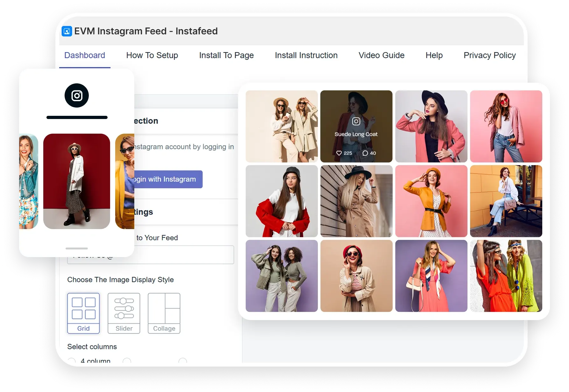Open the How To Setup tab
The height and width of the screenshot is (392, 569).
tap(152, 55)
